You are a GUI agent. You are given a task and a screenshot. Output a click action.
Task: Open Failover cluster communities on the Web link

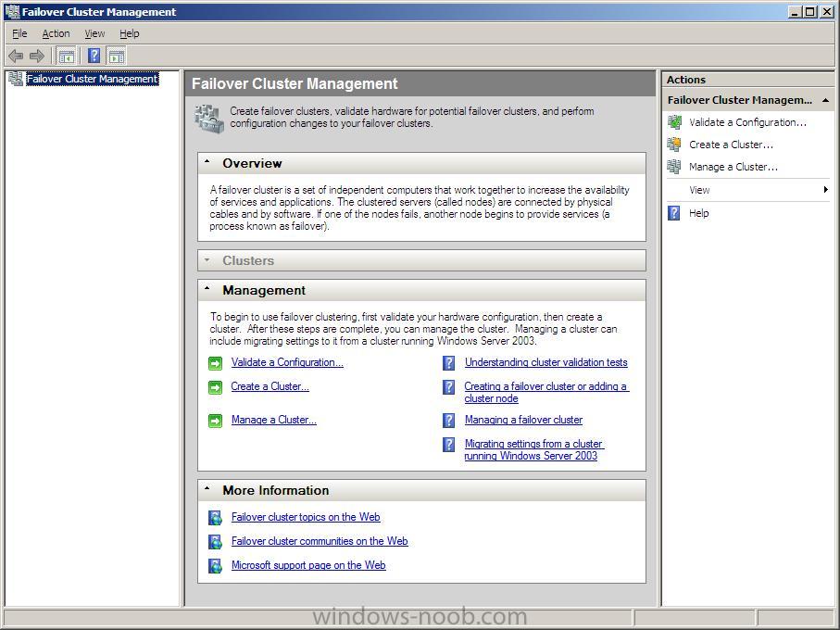[320, 541]
